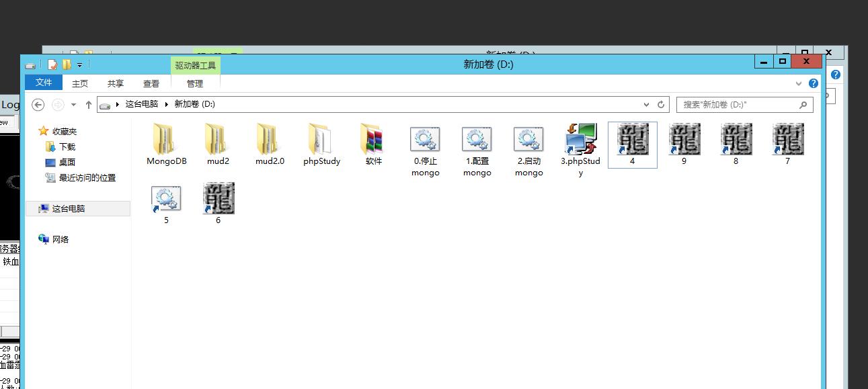Switch to the 查看 ribbon tab

(x=151, y=84)
